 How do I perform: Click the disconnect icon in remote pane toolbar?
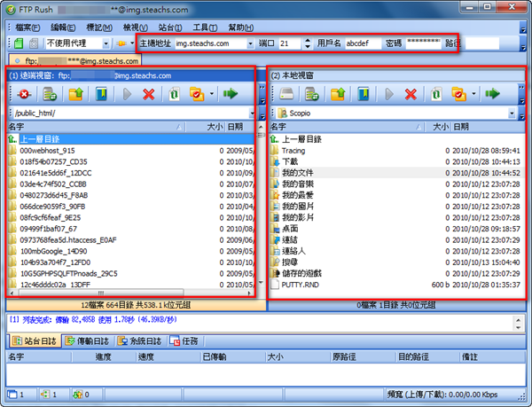coord(24,94)
